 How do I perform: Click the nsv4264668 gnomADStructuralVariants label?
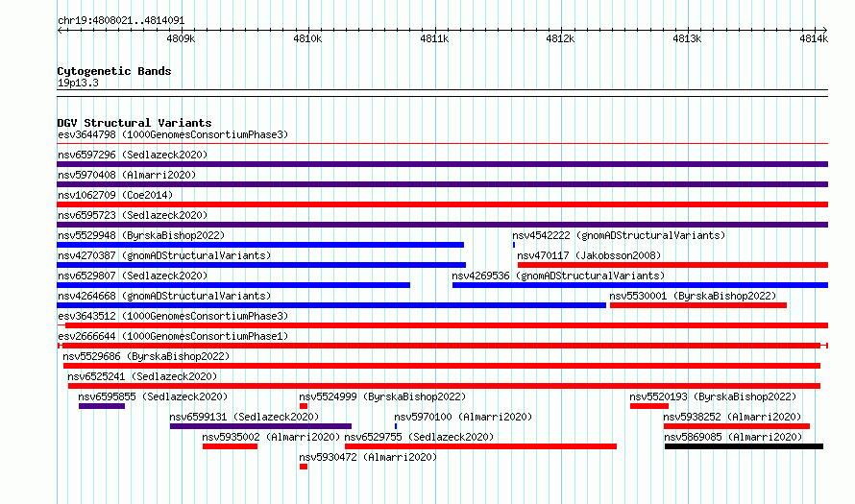(x=164, y=296)
